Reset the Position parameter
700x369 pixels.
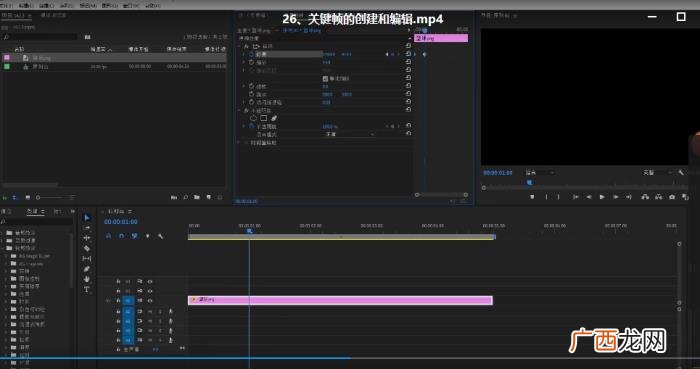click(408, 54)
